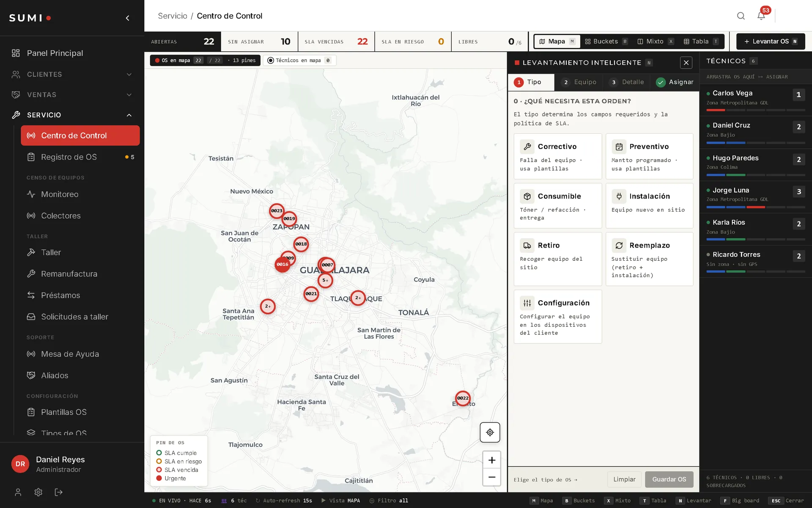Select map pin 0023
This screenshot has width=812, height=508.
(x=277, y=210)
